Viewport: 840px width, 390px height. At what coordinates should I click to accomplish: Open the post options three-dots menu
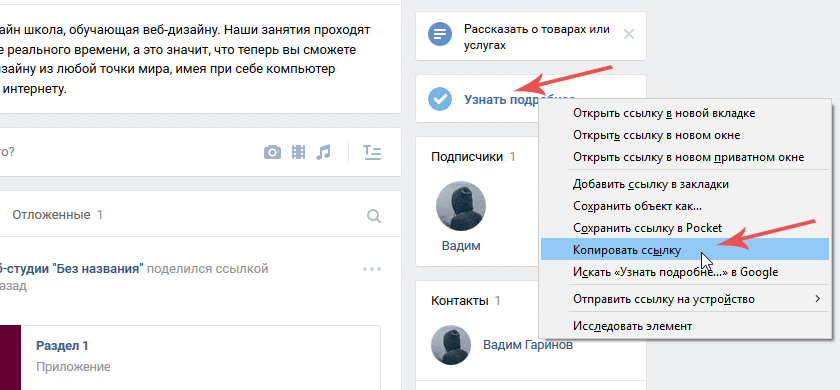pos(372,269)
